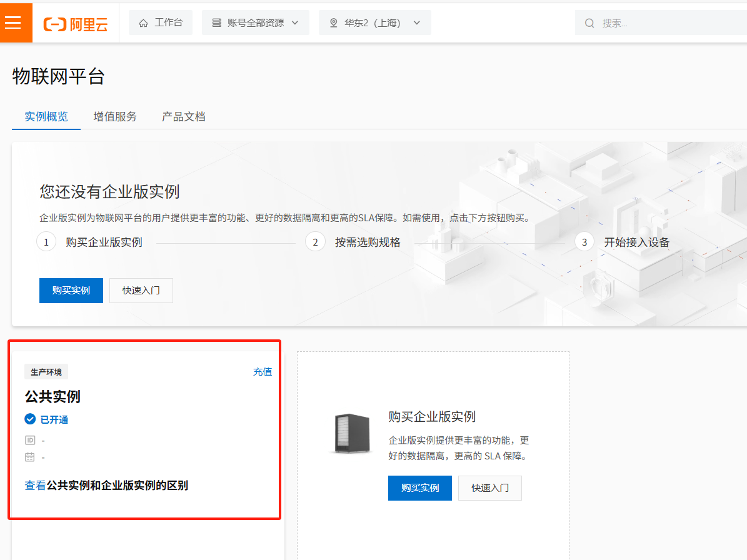Click the stack icon beside 账号全部资源
This screenshot has height=560, width=747.
216,23
